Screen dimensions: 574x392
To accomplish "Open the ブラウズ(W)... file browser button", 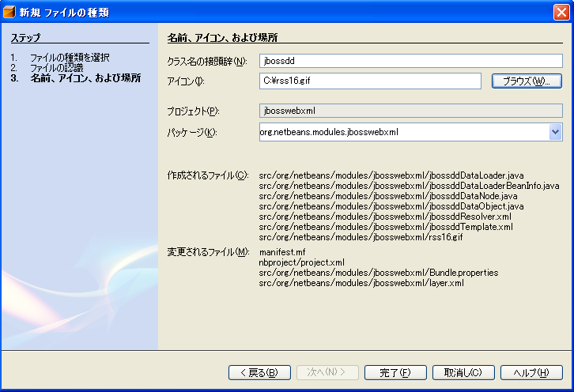I will 527,81.
